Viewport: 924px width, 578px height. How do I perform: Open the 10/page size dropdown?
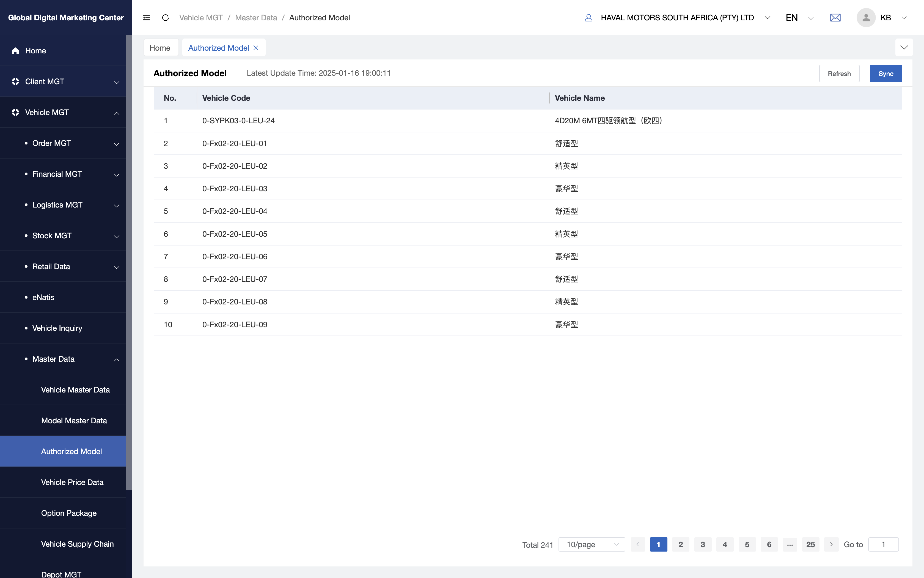592,544
